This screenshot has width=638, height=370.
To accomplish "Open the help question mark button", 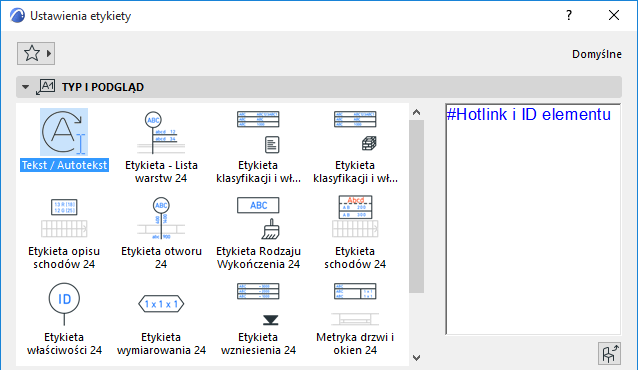I will click(x=569, y=15).
